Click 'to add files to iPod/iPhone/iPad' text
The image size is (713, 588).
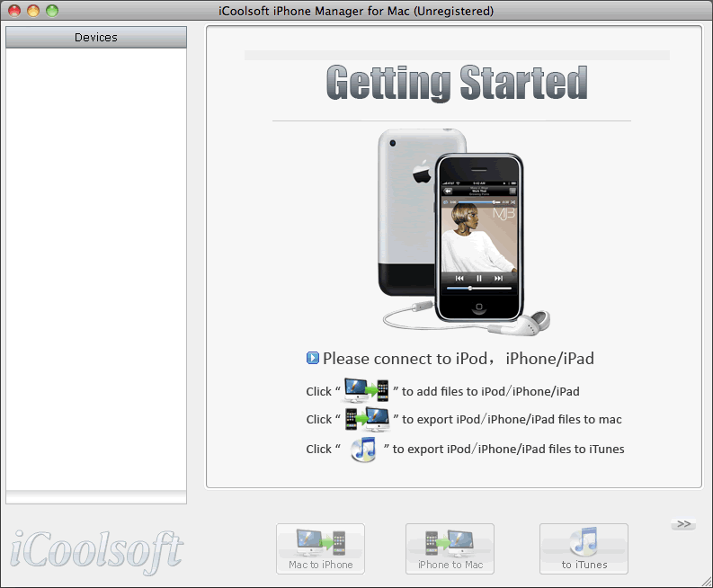click(x=491, y=391)
